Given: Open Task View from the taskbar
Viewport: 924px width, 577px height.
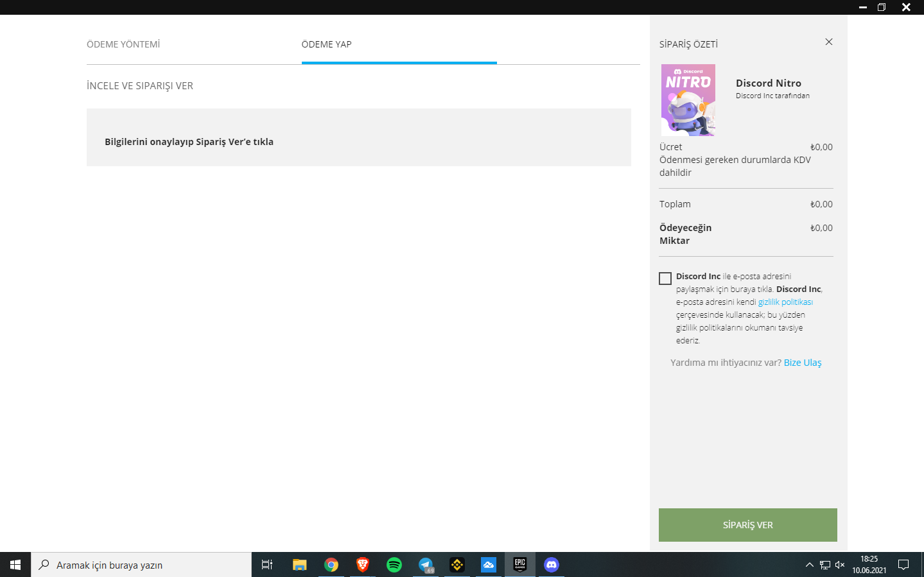Looking at the screenshot, I should click(x=267, y=565).
